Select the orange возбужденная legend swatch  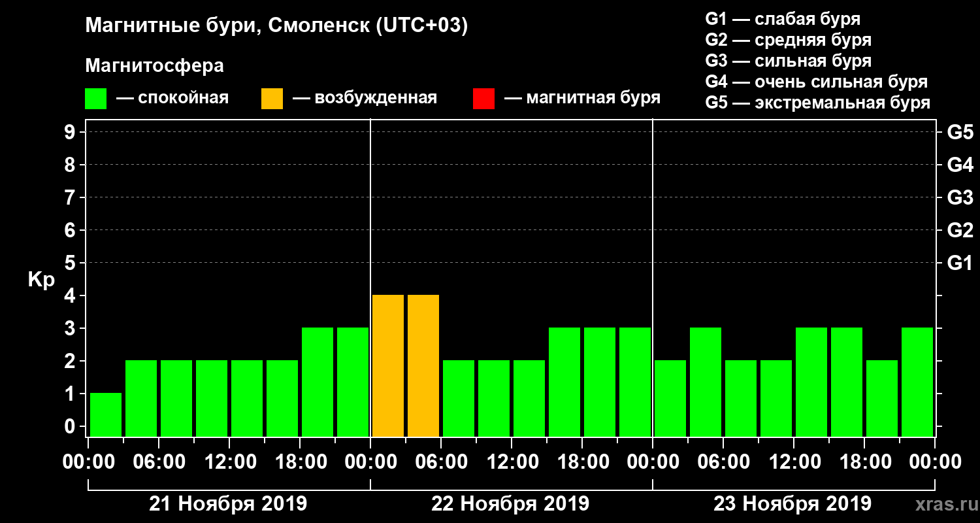272,99
